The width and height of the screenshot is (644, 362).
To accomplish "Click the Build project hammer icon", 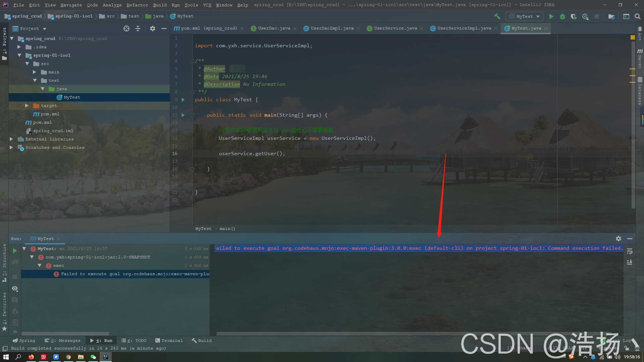I will coord(497,16).
